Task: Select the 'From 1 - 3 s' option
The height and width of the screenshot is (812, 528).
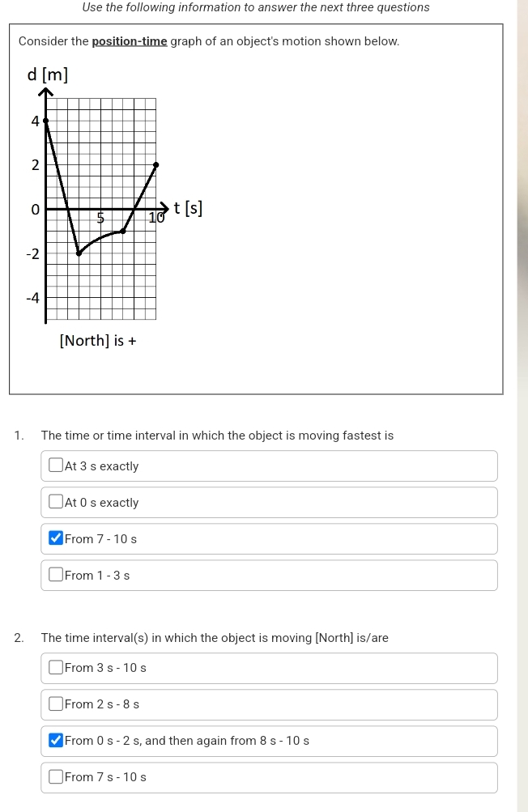Action: point(55,574)
